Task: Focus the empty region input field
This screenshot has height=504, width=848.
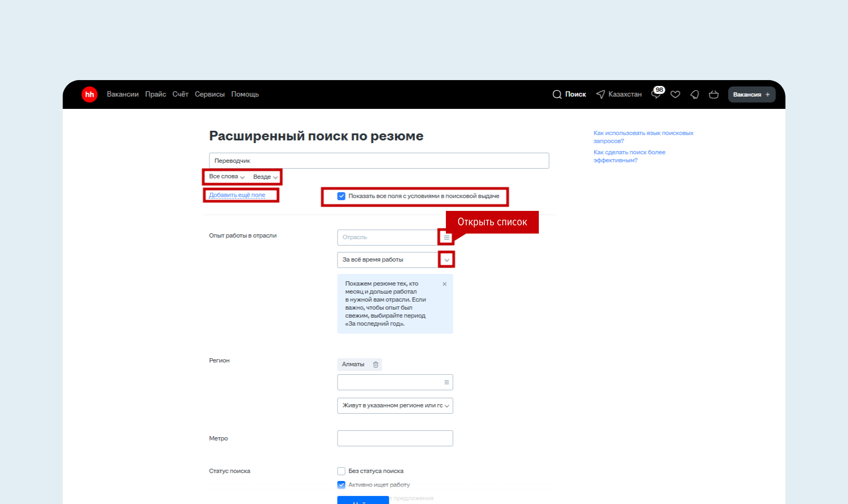Action: [x=395, y=382]
